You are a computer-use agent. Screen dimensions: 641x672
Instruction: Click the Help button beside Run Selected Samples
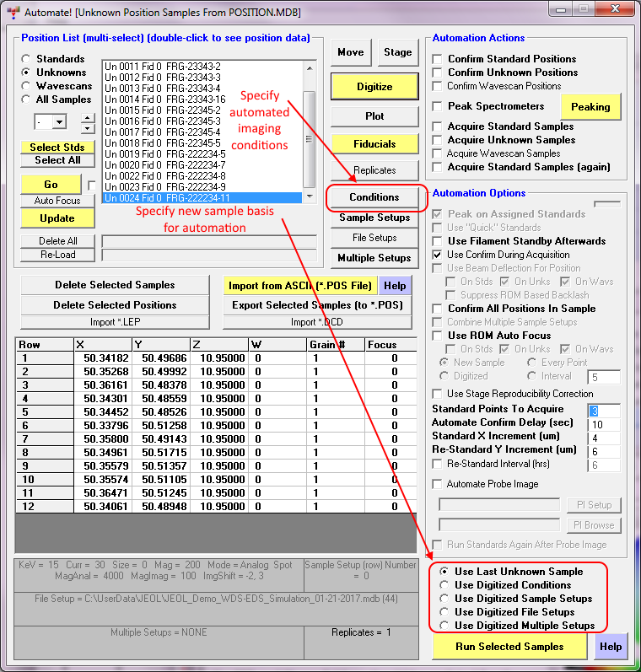pyautogui.click(x=611, y=647)
